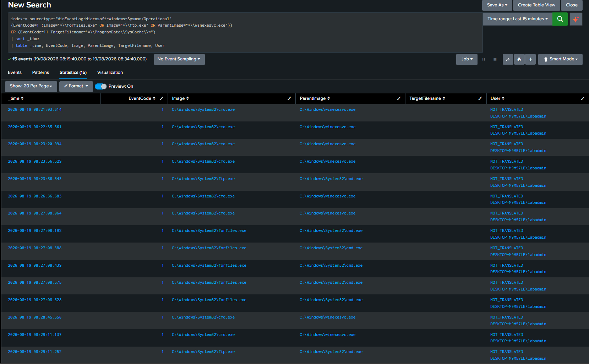The height and width of the screenshot is (364, 589).
Task: Sort by ParentImage column header
Action: click(x=315, y=98)
